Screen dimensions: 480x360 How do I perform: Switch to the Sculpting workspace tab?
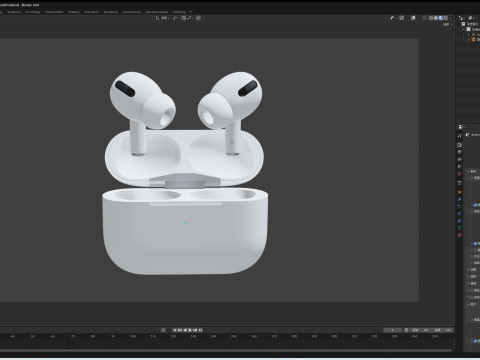(x=14, y=12)
